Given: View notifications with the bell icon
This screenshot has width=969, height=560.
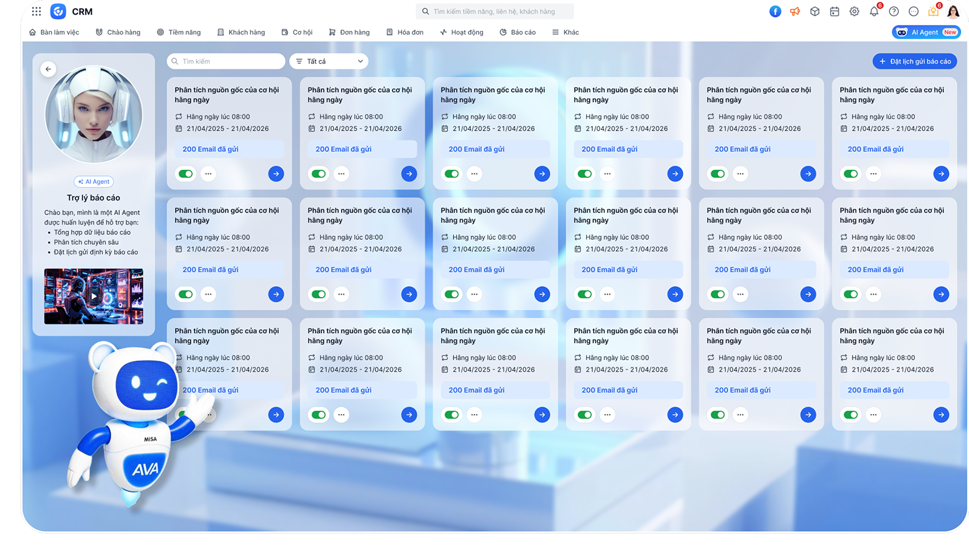Looking at the screenshot, I should 874,12.
